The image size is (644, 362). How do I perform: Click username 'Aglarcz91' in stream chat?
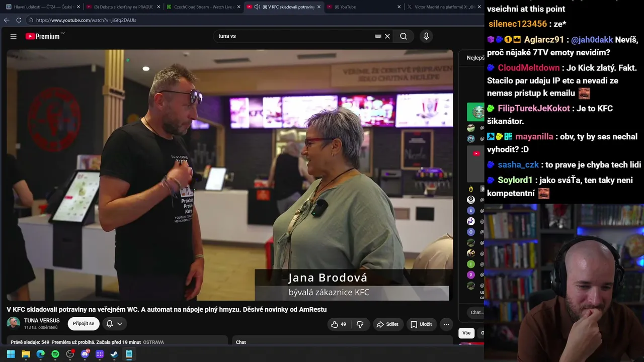click(544, 40)
